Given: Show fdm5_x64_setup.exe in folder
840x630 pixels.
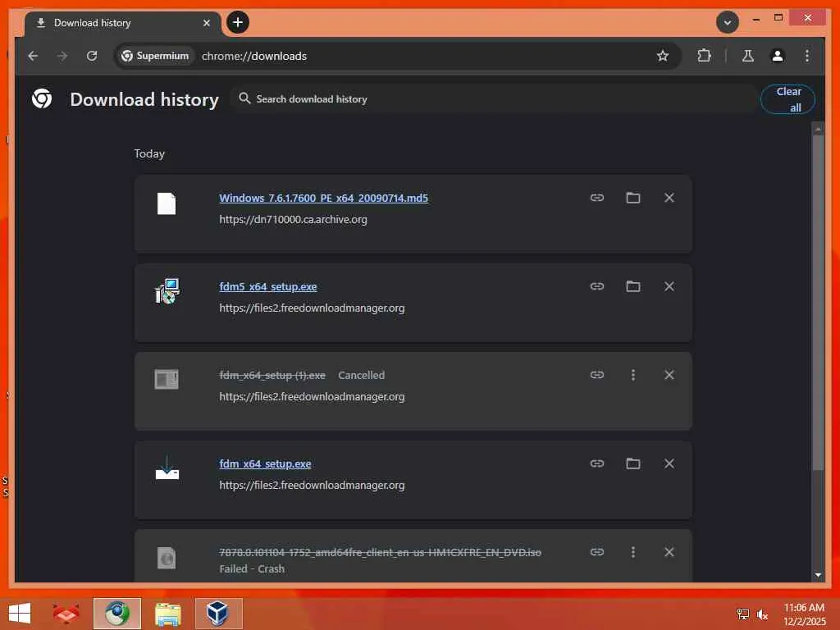Looking at the screenshot, I should 633,286.
